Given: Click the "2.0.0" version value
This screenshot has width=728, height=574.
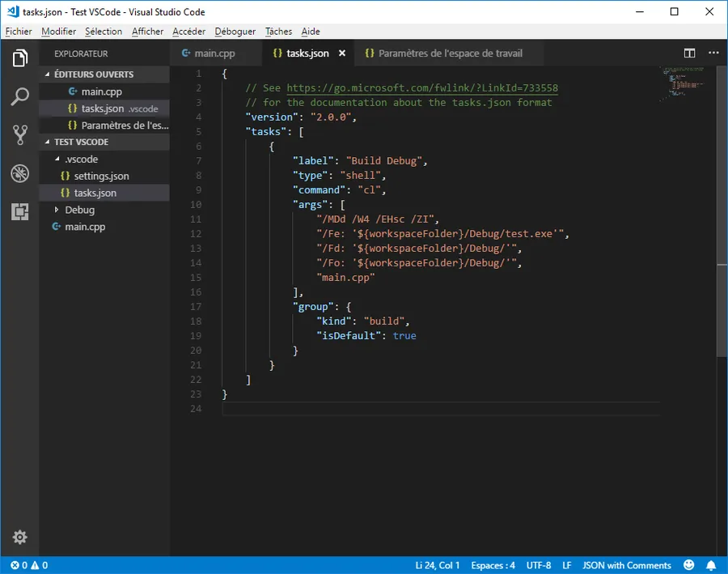Looking at the screenshot, I should [331, 117].
